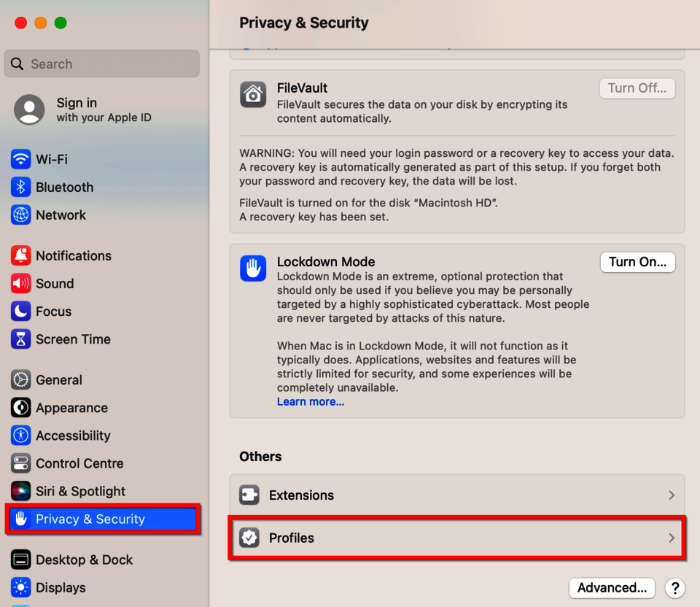Expand the Extensions row chevron
Image resolution: width=700 pixels, height=607 pixels.
click(672, 495)
